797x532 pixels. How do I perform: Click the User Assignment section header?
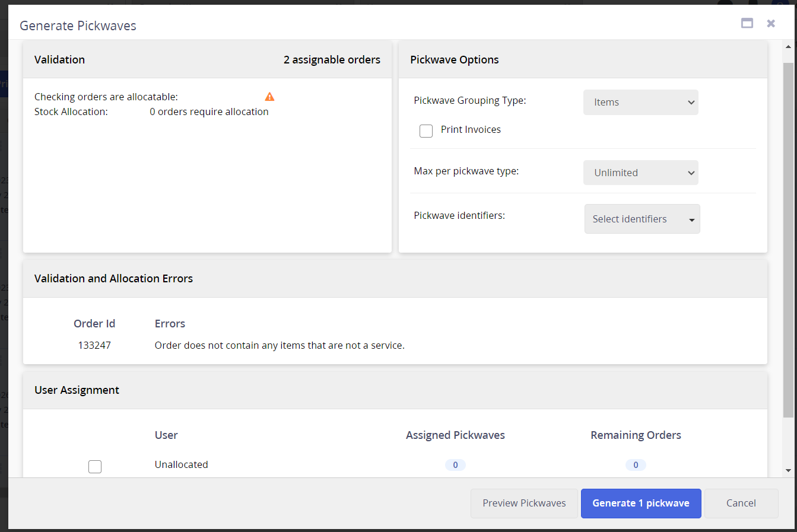[x=77, y=390]
